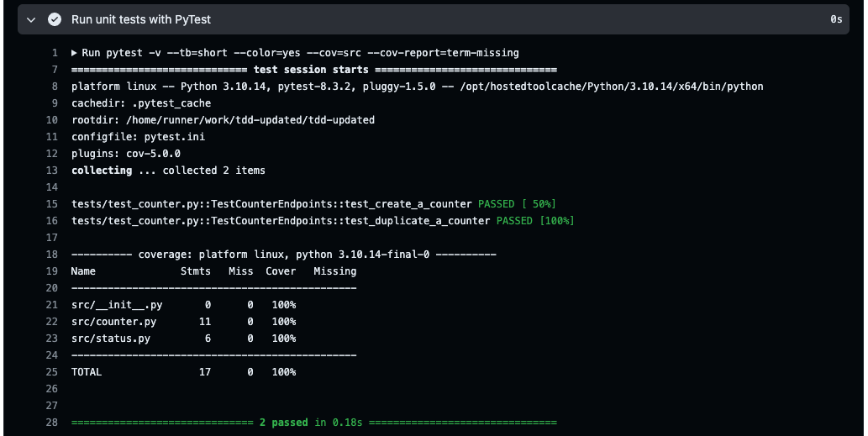Click the 'Name' coverage column header
Image resolution: width=868 pixels, height=436 pixels.
83,271
